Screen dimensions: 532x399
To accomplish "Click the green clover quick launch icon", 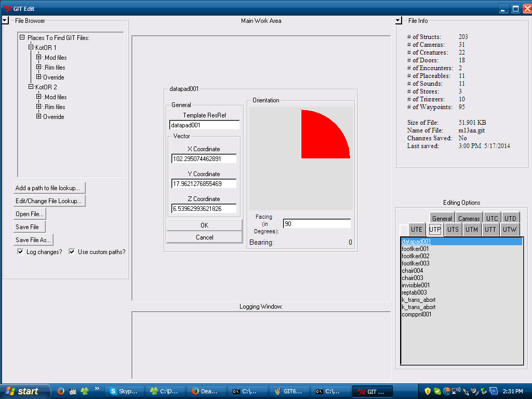I will point(85,391).
